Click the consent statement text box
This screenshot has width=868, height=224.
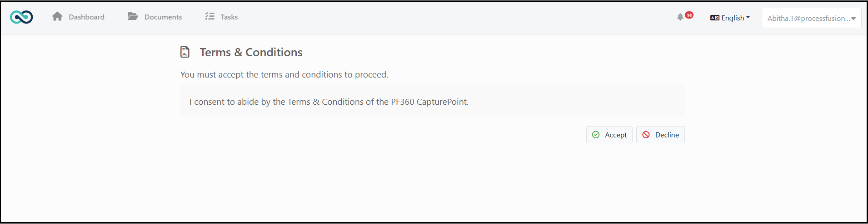[x=432, y=102]
